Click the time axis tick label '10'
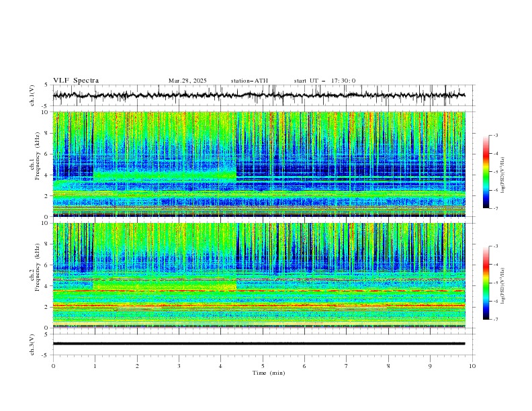This screenshot has height=411, width=532. [x=472, y=366]
